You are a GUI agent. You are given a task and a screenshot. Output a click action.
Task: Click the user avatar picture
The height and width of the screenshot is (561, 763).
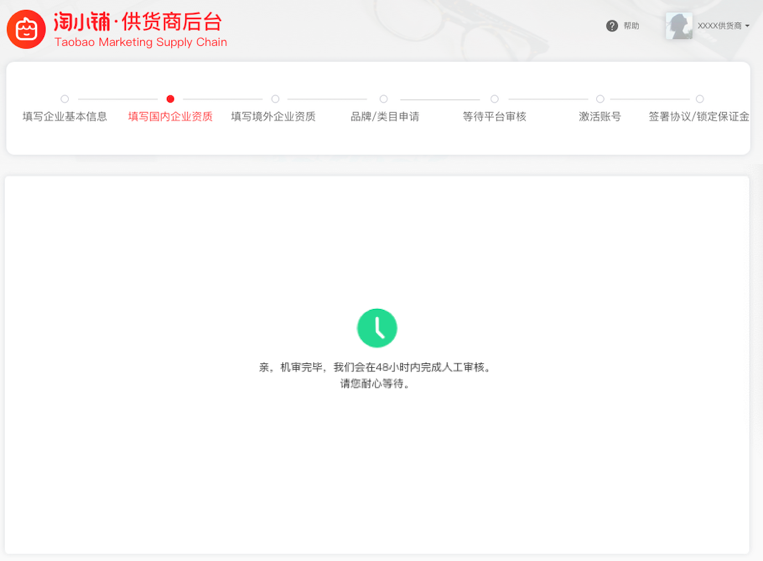tap(679, 26)
